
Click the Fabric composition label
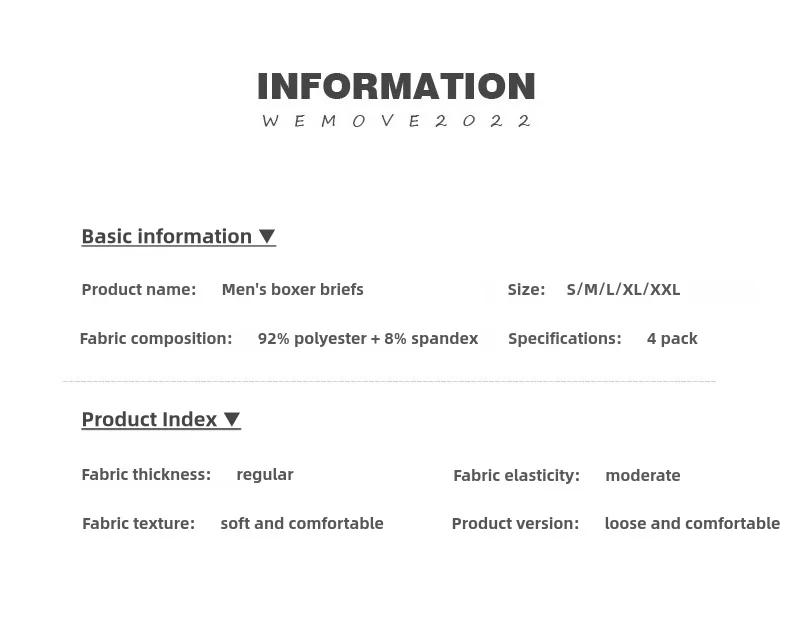coord(155,338)
